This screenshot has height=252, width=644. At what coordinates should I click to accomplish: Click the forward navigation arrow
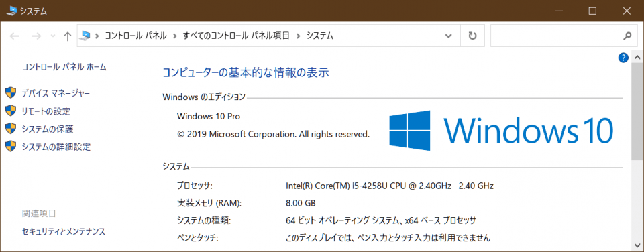pyautogui.click(x=36, y=36)
